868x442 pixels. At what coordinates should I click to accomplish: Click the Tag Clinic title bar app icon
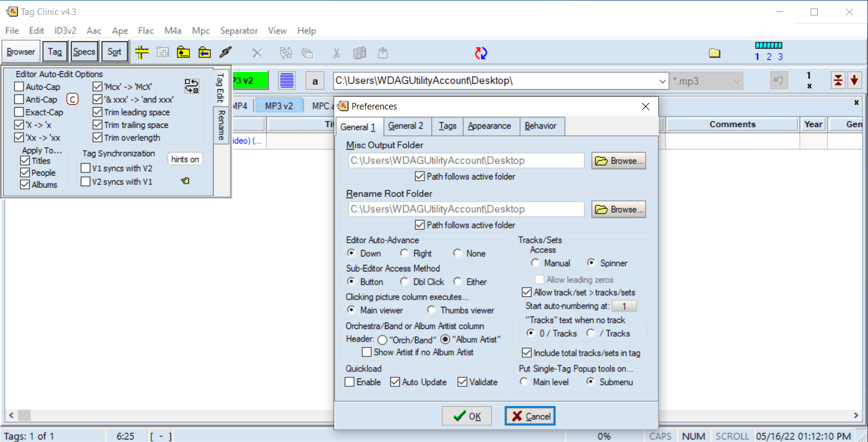pyautogui.click(x=11, y=11)
